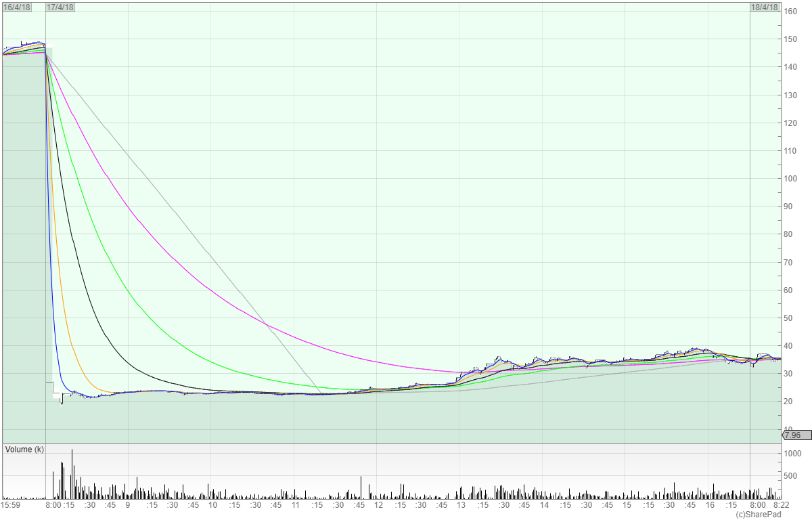
Task: Click the 160 price axis label
Action: (790, 12)
